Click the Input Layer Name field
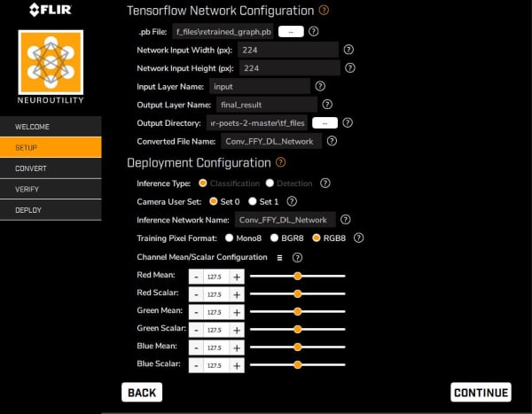 pos(260,87)
